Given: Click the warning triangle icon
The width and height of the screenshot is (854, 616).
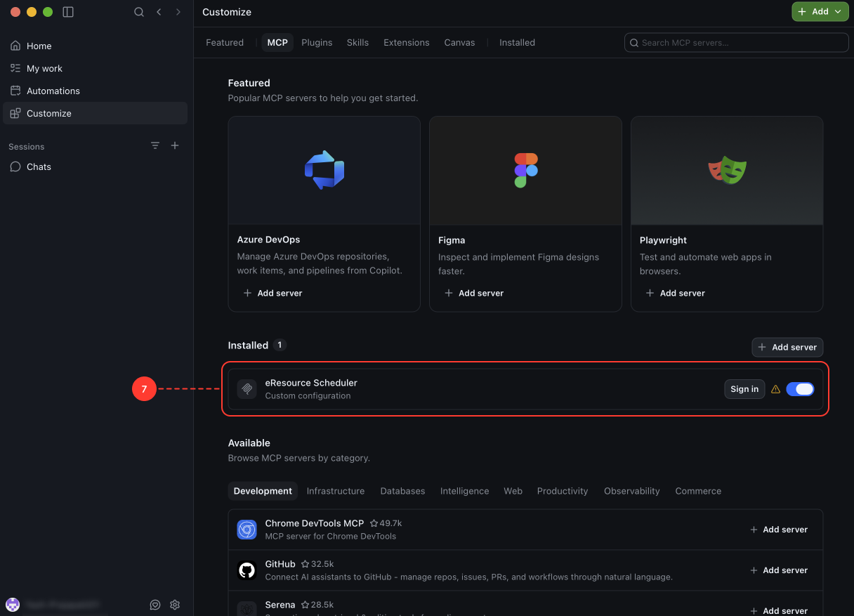Looking at the screenshot, I should 776,389.
